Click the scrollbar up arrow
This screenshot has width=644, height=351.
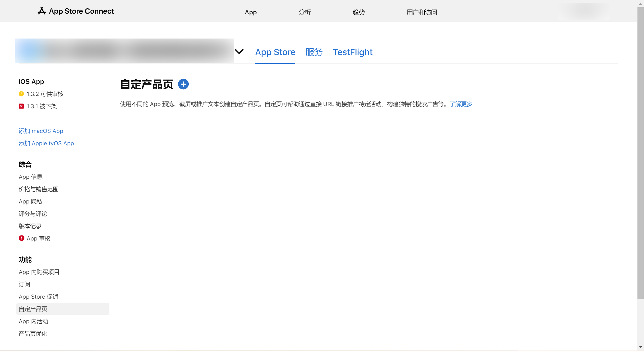pyautogui.click(x=640, y=4)
